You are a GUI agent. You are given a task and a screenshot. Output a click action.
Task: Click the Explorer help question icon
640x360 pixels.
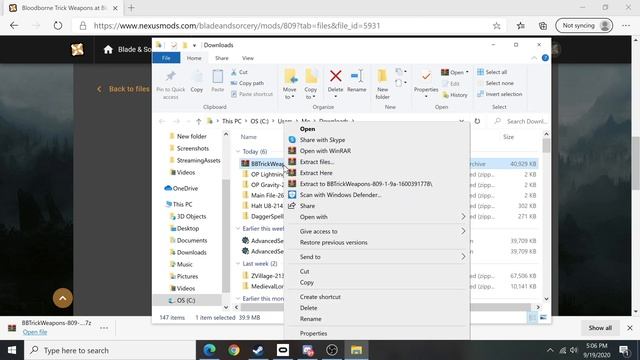[x=545, y=58]
